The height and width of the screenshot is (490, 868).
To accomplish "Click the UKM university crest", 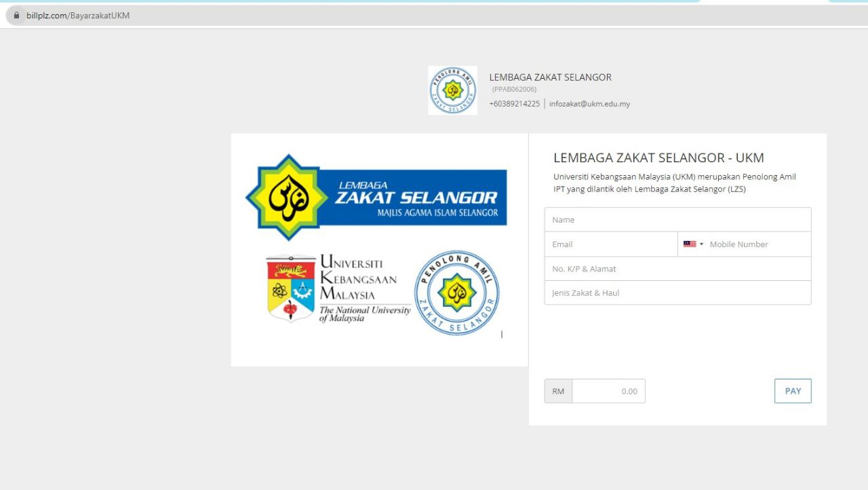I will pyautogui.click(x=291, y=288).
